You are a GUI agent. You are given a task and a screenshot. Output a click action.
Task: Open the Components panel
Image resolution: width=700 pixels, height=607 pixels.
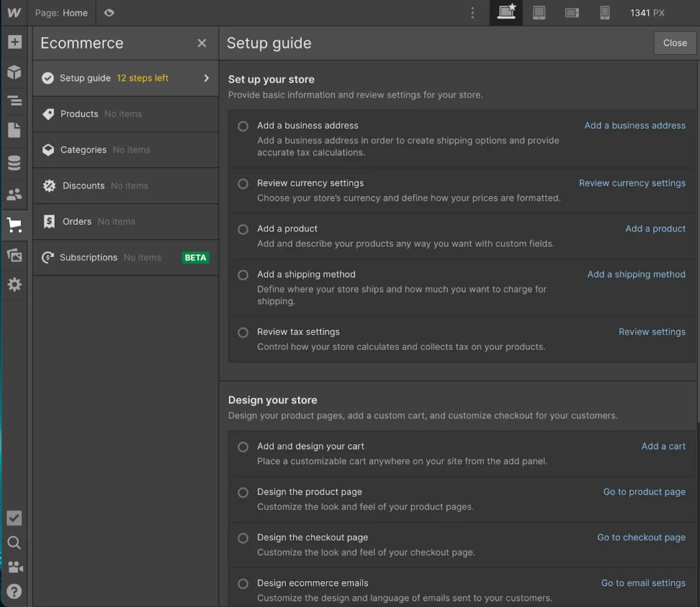14,70
